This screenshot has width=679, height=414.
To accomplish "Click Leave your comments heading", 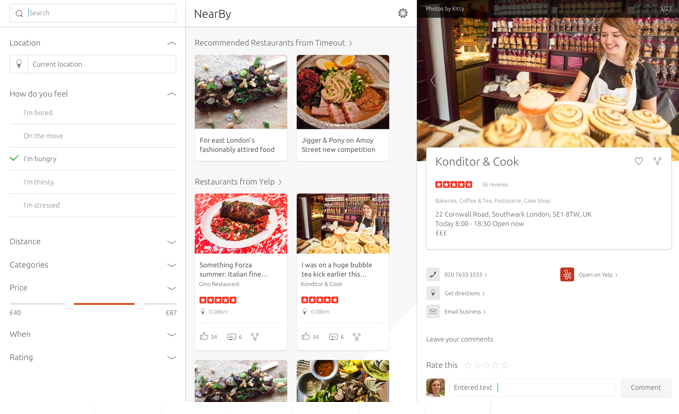I will point(459,339).
